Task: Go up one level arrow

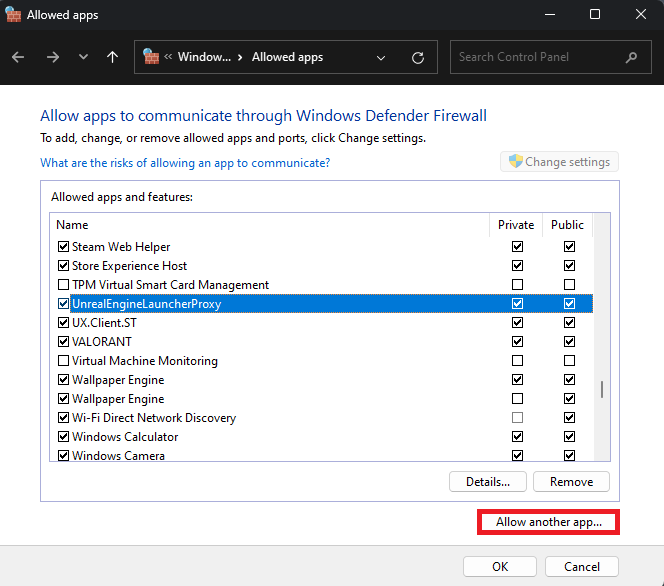Action: (112, 57)
